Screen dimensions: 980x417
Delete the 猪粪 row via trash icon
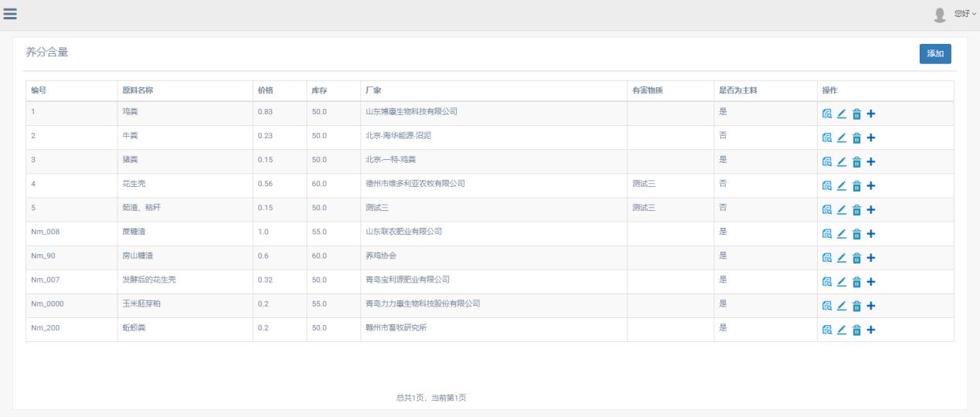(856, 162)
